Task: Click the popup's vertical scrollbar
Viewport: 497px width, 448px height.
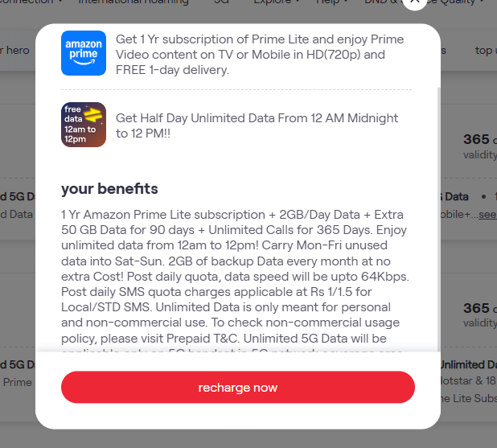Action: pyautogui.click(x=438, y=219)
